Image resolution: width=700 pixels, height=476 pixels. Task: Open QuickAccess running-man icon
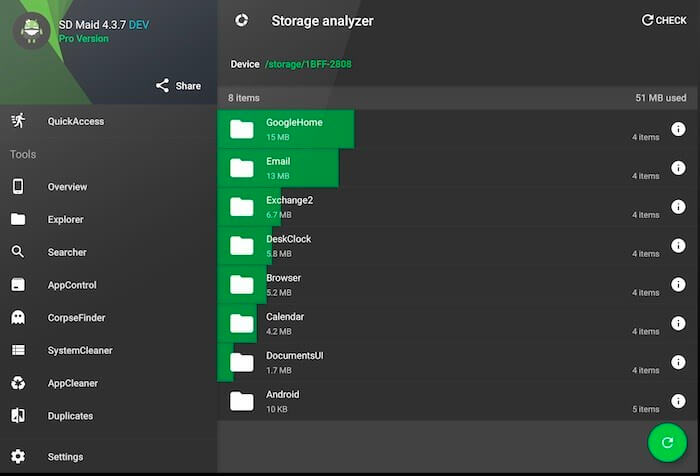(18, 121)
